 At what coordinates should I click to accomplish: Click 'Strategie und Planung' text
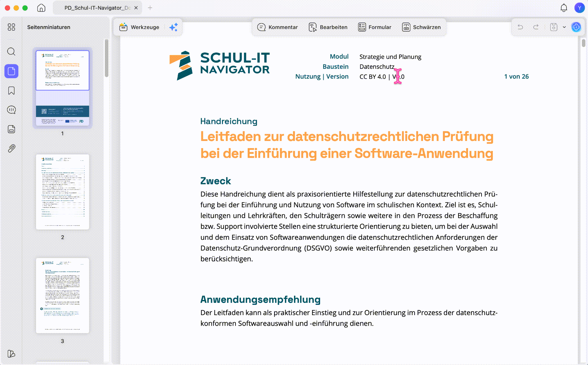click(390, 57)
